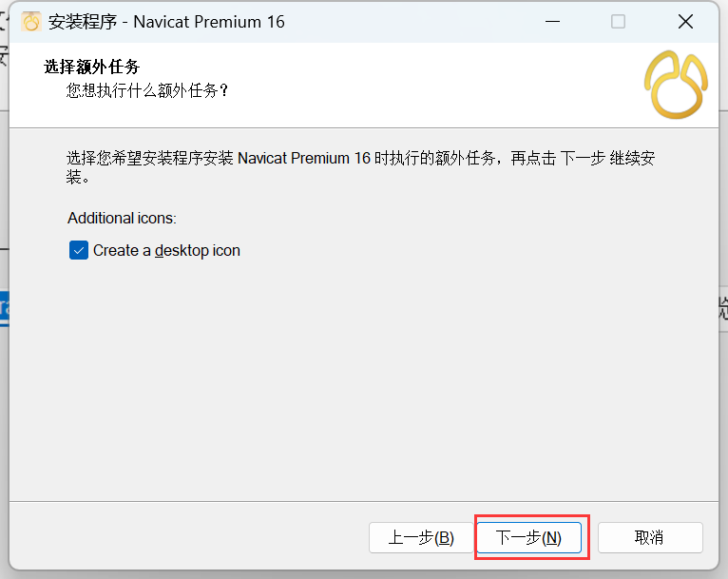Click the blank title bar area before minimize
The width and height of the screenshot is (728, 579).
tap(409, 22)
